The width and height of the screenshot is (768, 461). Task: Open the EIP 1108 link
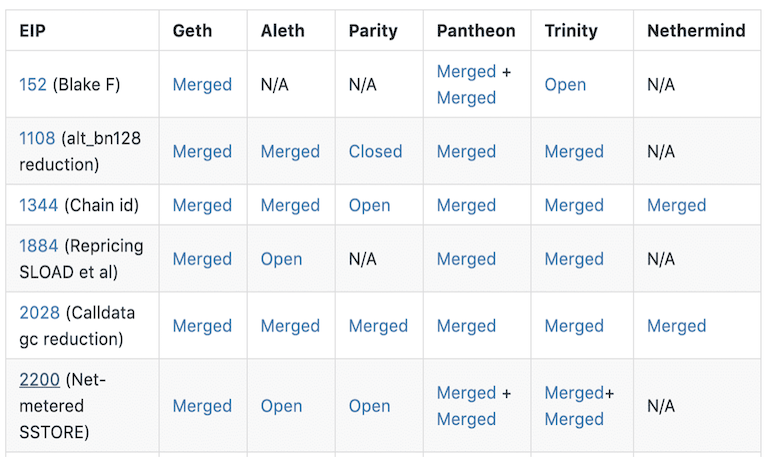37,138
